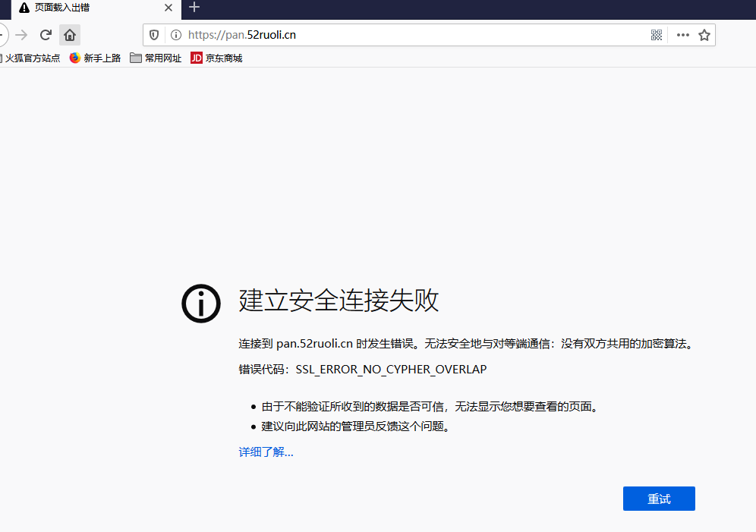Toggle the tracking protection shield

click(154, 34)
